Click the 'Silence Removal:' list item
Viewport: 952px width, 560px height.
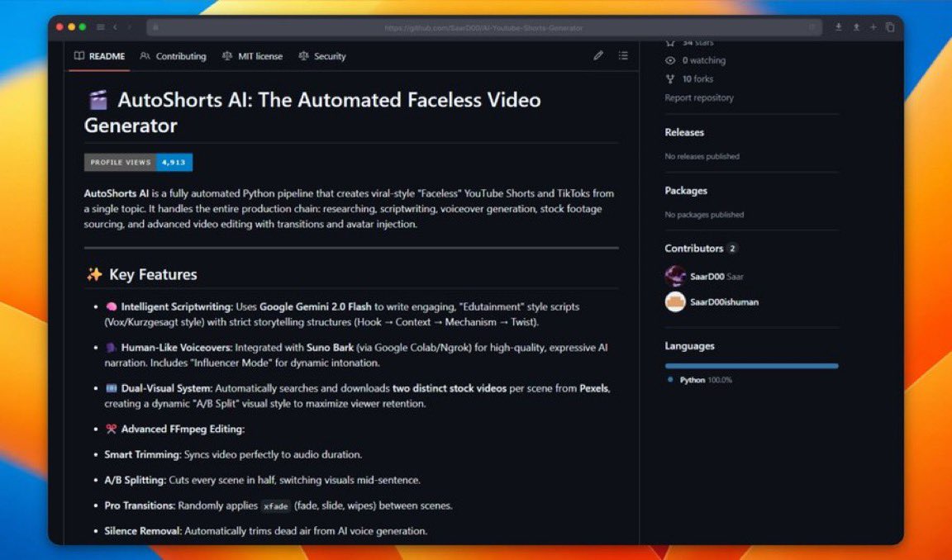coord(266,531)
